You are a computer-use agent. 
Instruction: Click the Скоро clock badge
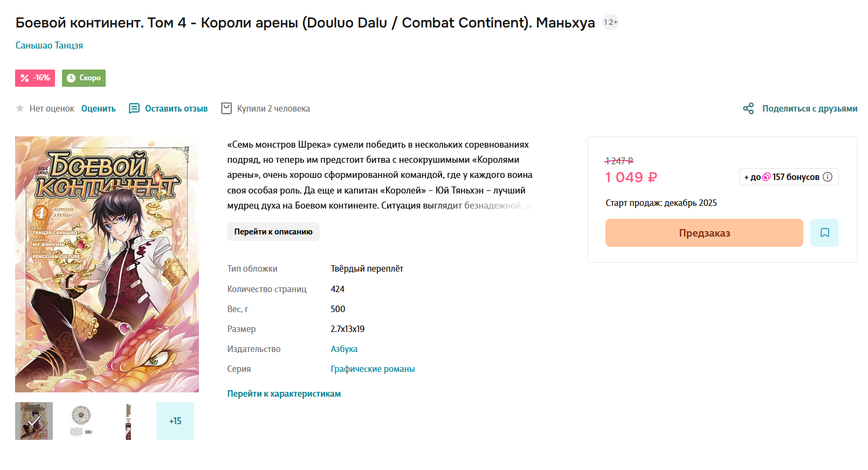coord(84,78)
